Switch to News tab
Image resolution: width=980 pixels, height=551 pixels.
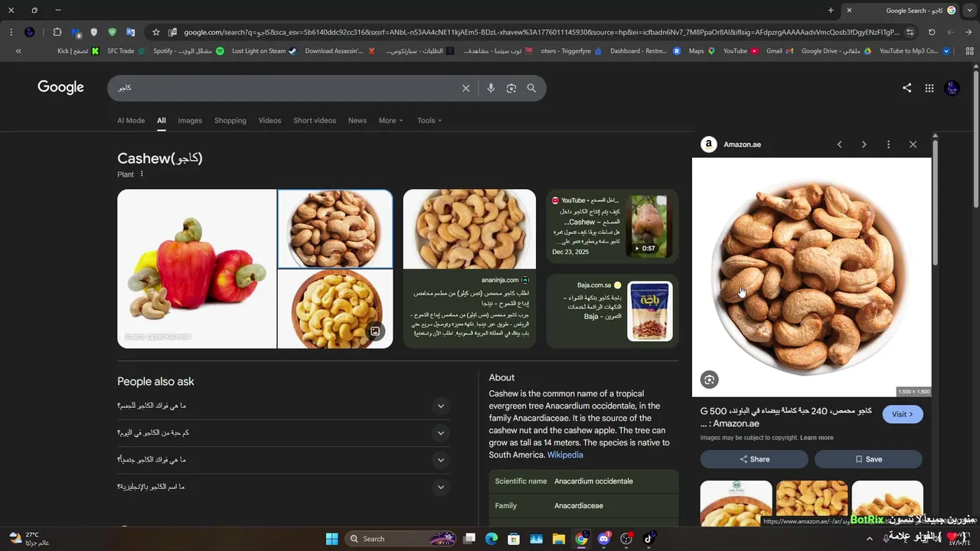point(357,120)
